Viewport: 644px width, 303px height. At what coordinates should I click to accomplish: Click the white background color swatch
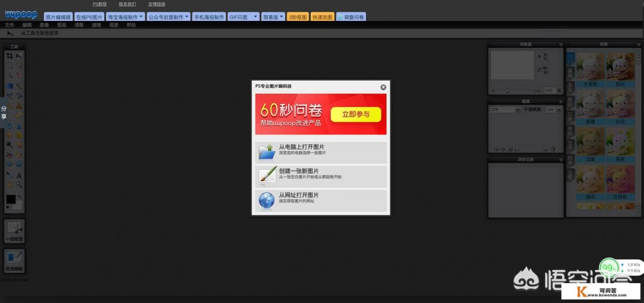17,205
